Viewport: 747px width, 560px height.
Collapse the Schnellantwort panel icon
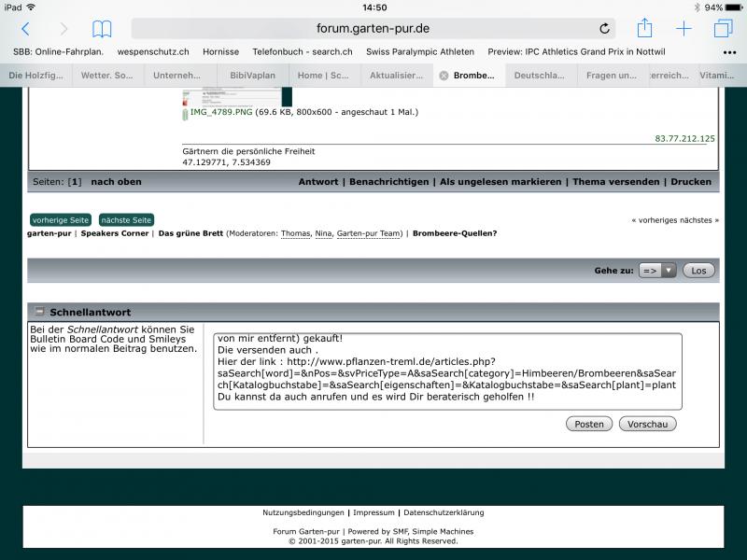coord(39,312)
